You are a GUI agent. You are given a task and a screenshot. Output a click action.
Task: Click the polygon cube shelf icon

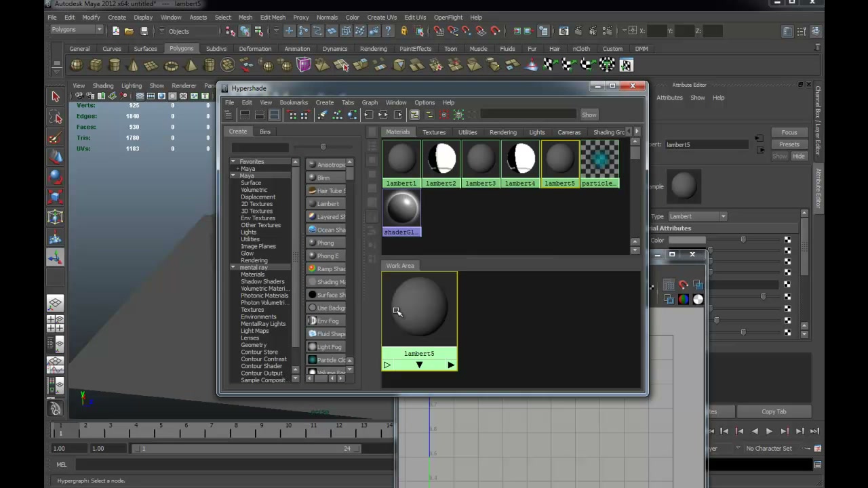[x=96, y=65]
